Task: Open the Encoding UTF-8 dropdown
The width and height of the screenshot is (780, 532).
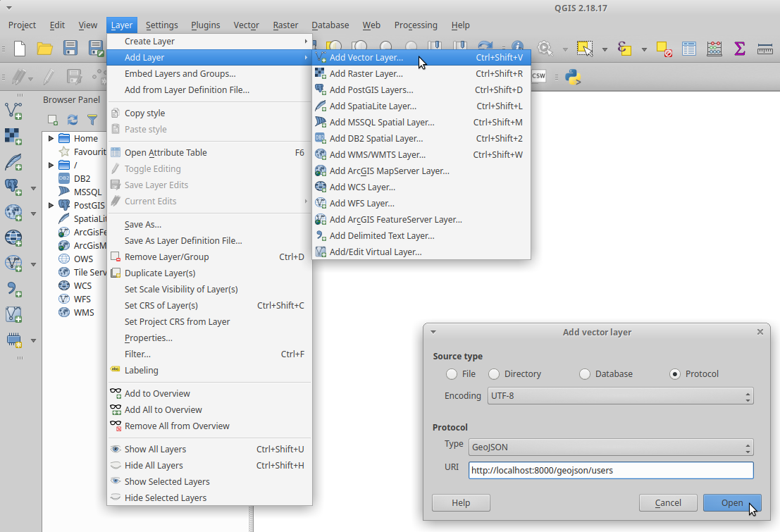Action: click(619, 396)
